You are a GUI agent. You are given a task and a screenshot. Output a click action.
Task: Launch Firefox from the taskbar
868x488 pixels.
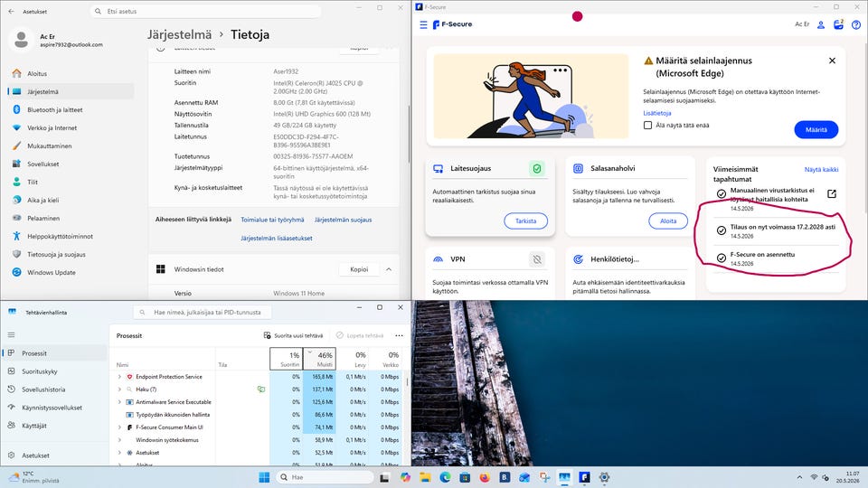(x=485, y=477)
